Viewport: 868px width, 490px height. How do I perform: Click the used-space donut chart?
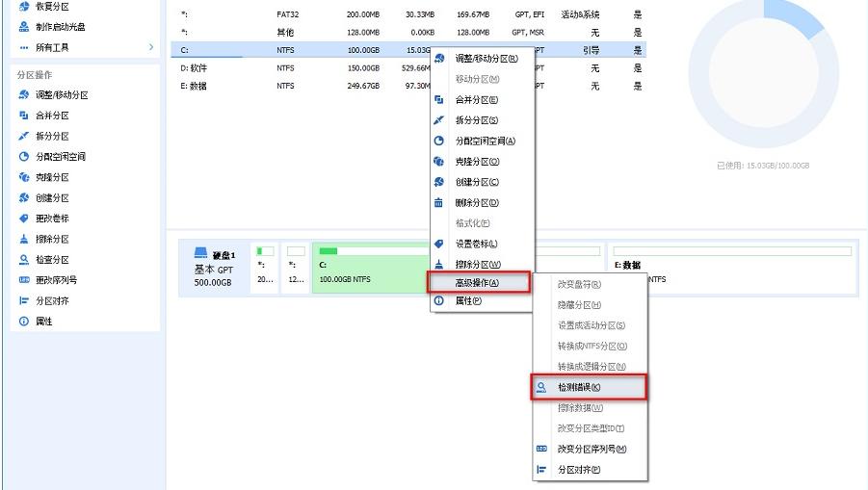click(x=763, y=72)
